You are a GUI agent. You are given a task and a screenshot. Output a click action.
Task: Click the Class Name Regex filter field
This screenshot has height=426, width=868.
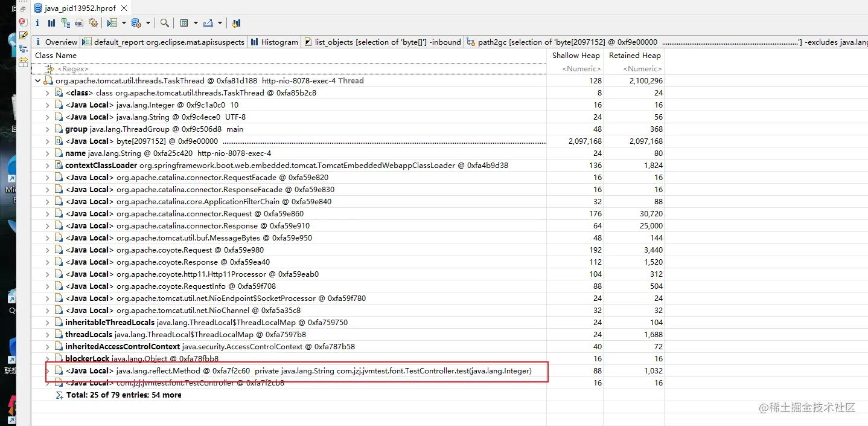pos(289,69)
